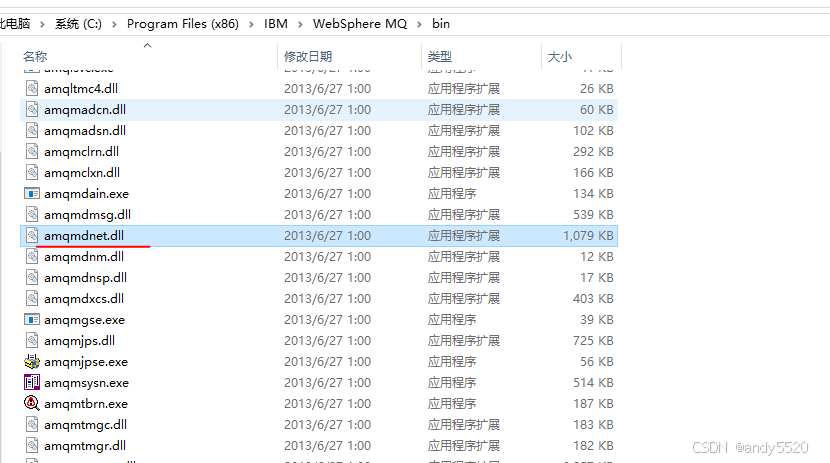Viewport: 830px width, 463px height.
Task: Select the file name amqmclrn.dll
Action: pyautogui.click(x=82, y=151)
